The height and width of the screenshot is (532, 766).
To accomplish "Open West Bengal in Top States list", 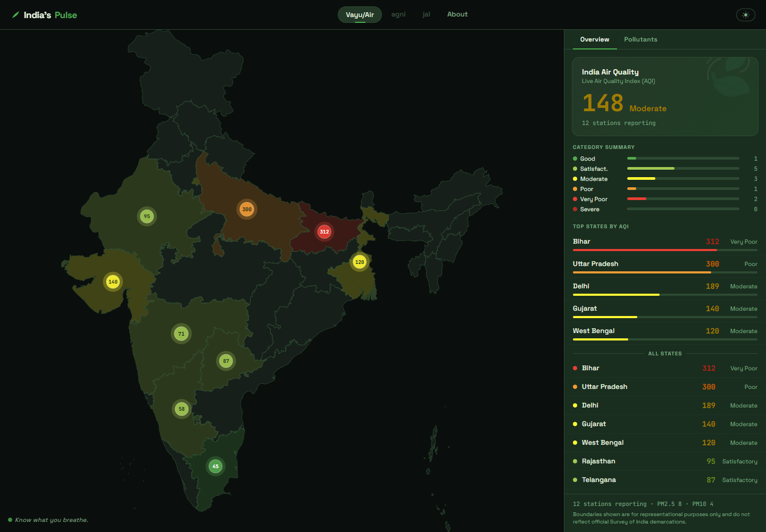I will tap(665, 333).
